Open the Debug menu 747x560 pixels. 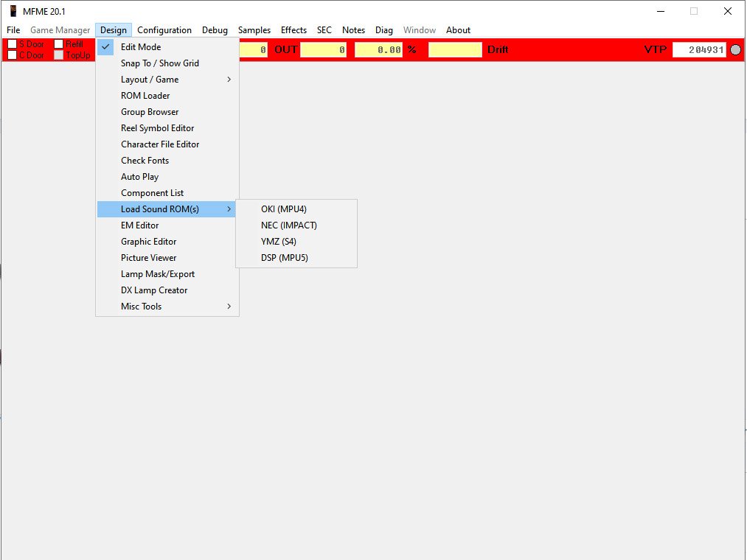pyautogui.click(x=215, y=30)
